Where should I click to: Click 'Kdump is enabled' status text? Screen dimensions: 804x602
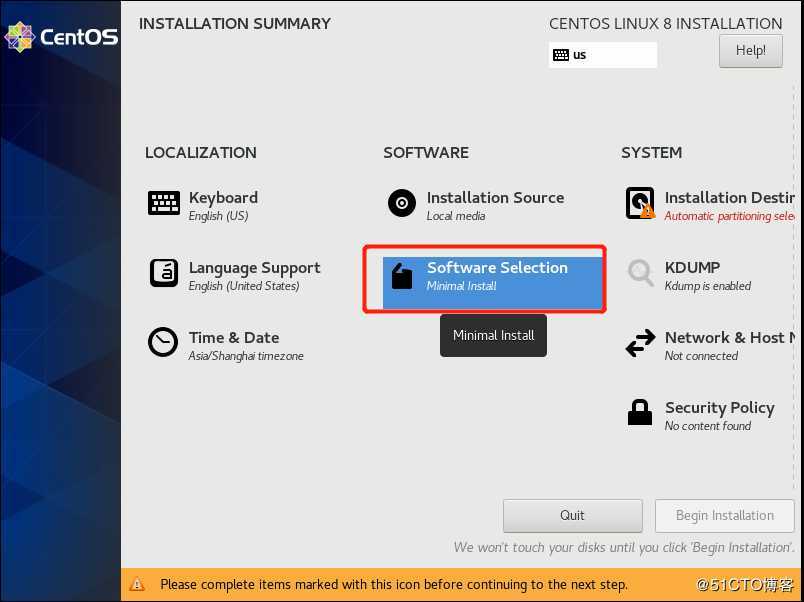pyautogui.click(x=708, y=286)
